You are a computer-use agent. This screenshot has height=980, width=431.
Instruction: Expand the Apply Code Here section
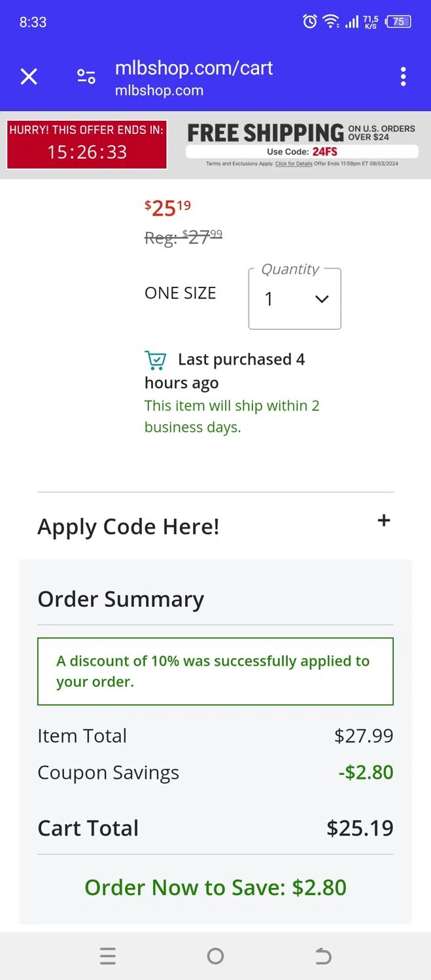pos(128,527)
